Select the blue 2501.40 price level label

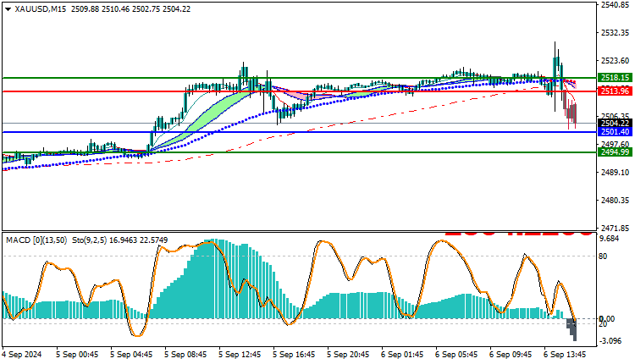click(616, 131)
